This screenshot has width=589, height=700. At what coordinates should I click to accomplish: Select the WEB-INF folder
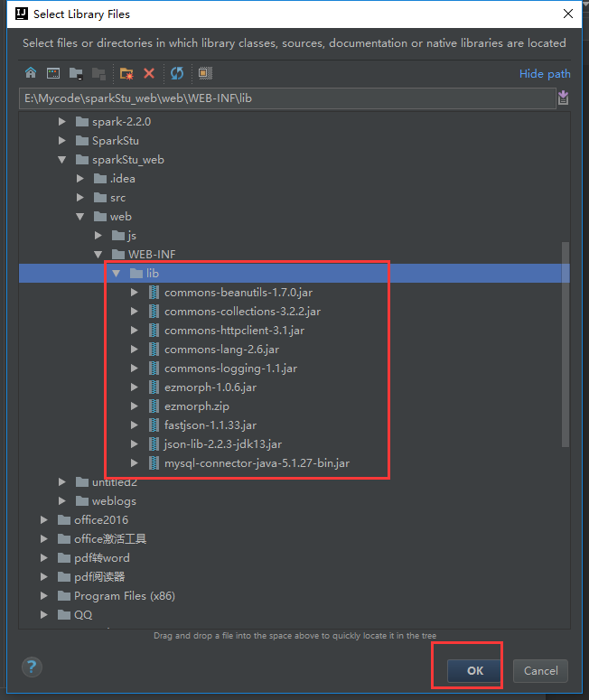152,255
